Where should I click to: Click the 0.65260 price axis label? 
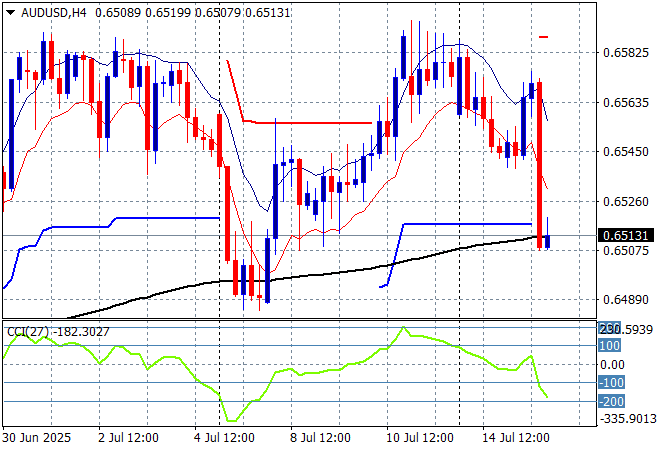[625, 201]
